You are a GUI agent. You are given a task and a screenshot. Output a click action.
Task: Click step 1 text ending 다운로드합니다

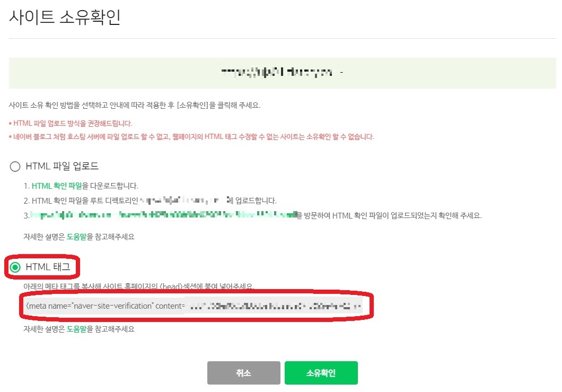tap(81, 186)
